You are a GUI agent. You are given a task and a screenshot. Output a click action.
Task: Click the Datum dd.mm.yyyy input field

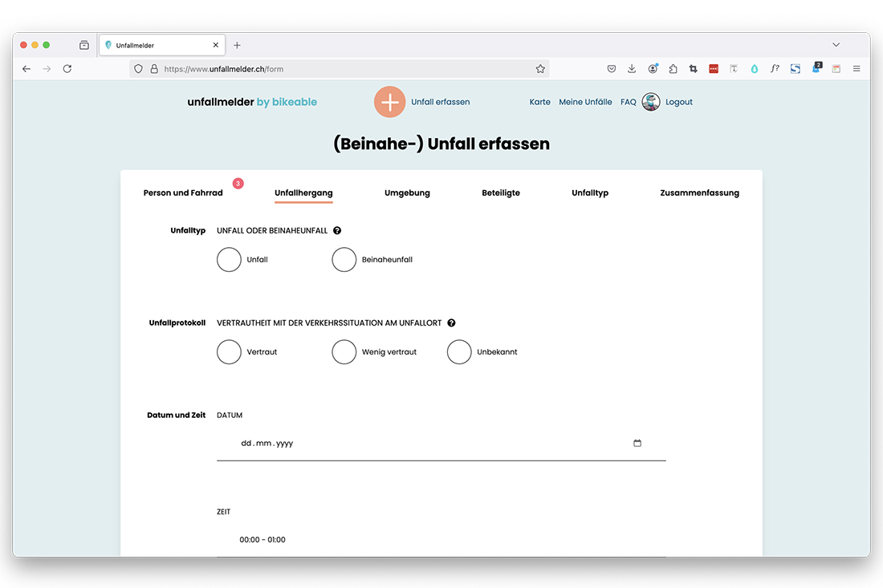tap(441, 444)
